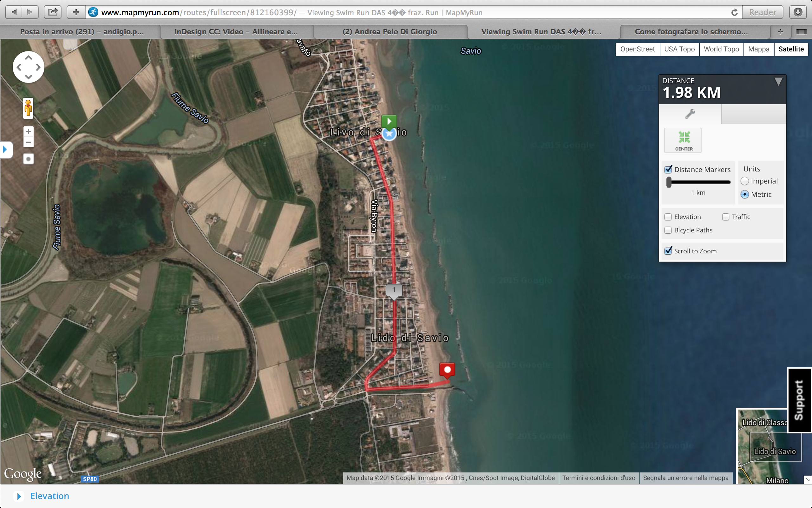The height and width of the screenshot is (508, 812).
Task: Collapse the Distance panel triangle
Action: [778, 82]
